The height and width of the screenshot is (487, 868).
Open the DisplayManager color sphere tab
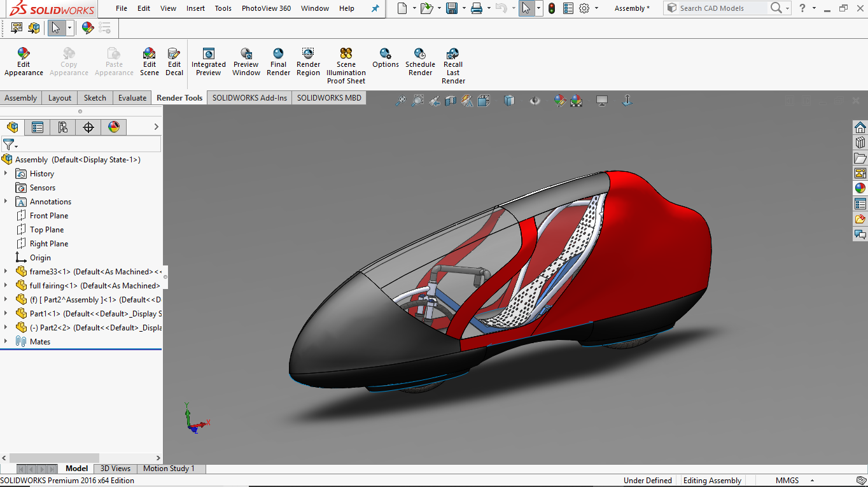[x=114, y=127]
